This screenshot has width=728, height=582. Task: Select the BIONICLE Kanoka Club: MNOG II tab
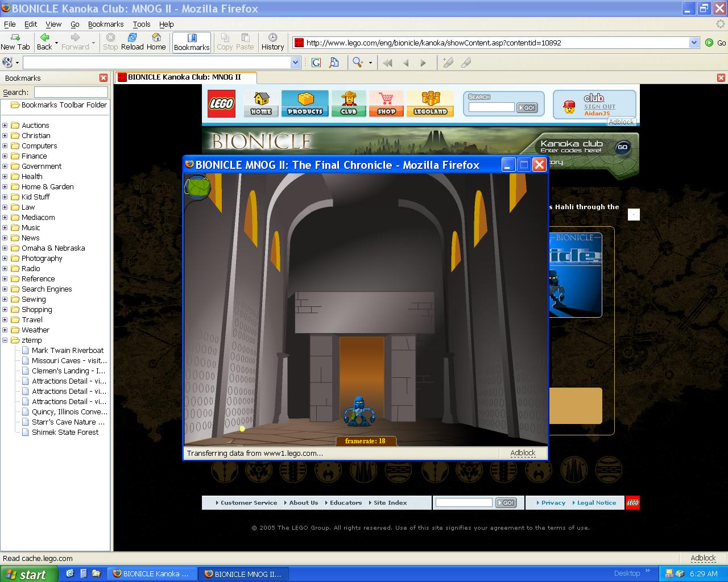click(185, 77)
